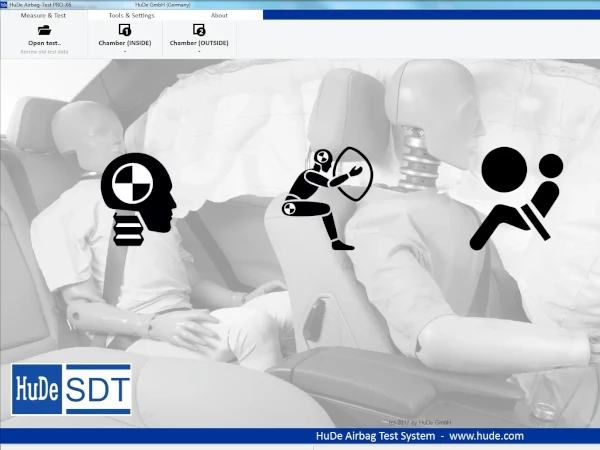
Task: Expand the dash indicator under Chamber (INSIDE)
Action: pyautogui.click(x=125, y=51)
